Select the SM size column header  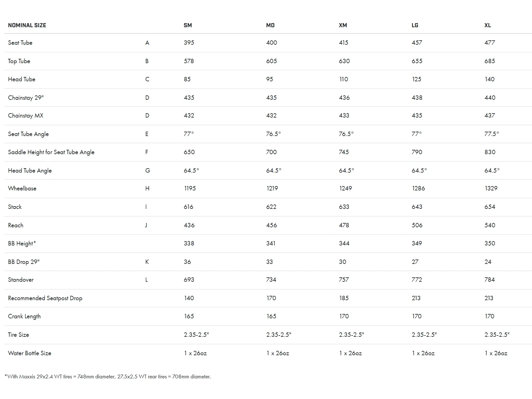click(x=188, y=25)
